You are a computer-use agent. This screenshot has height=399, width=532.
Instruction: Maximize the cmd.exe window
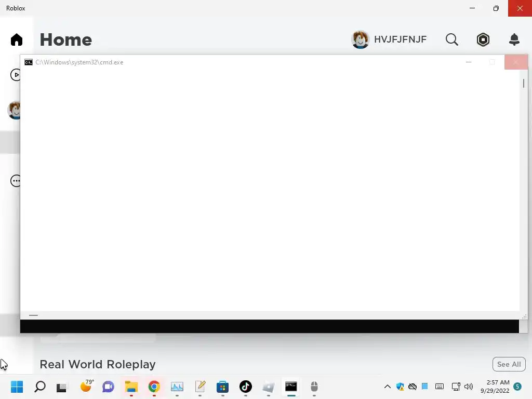(x=492, y=62)
